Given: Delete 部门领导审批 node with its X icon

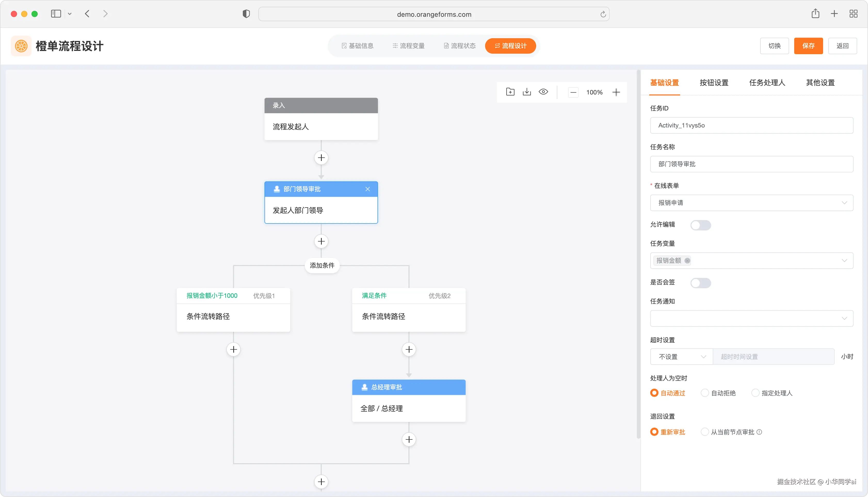Looking at the screenshot, I should click(x=367, y=189).
